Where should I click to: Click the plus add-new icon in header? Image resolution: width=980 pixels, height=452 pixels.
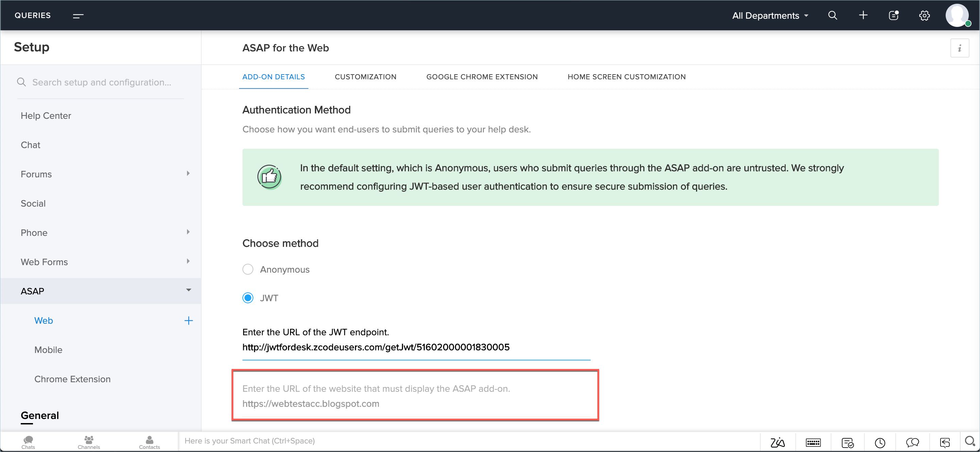click(863, 15)
